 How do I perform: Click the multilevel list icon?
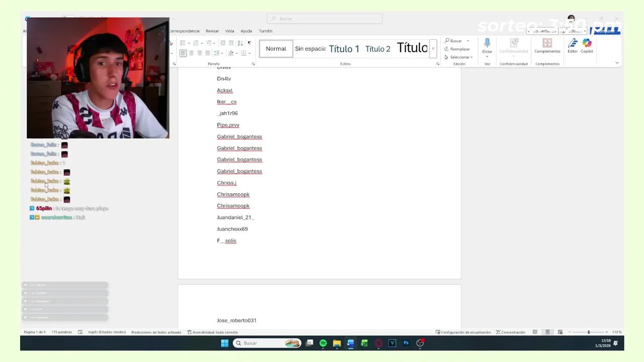click(209, 43)
